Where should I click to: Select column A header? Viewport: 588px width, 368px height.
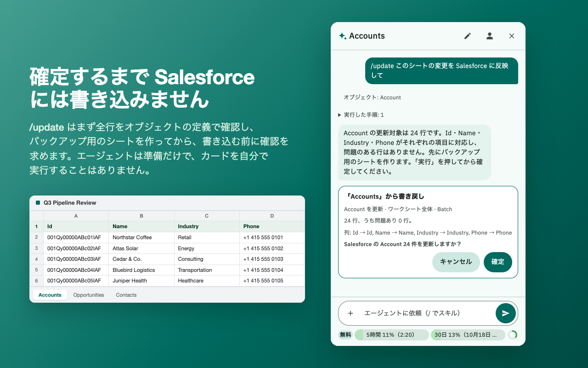click(76, 216)
